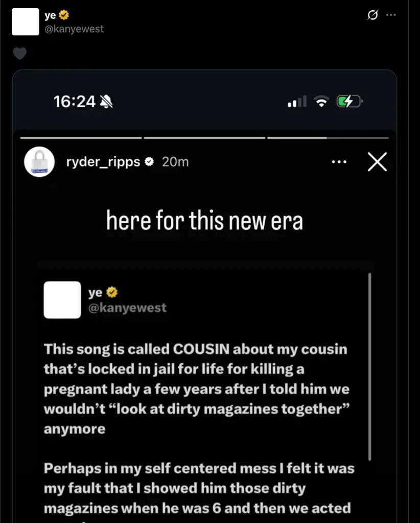The height and width of the screenshot is (523, 420).
Task: Open the post's top-right more options menu
Action: coord(391,15)
